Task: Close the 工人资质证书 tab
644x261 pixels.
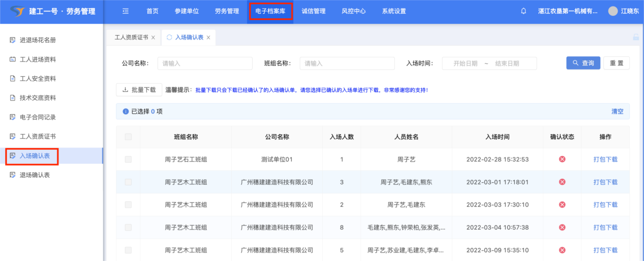Action: point(153,38)
